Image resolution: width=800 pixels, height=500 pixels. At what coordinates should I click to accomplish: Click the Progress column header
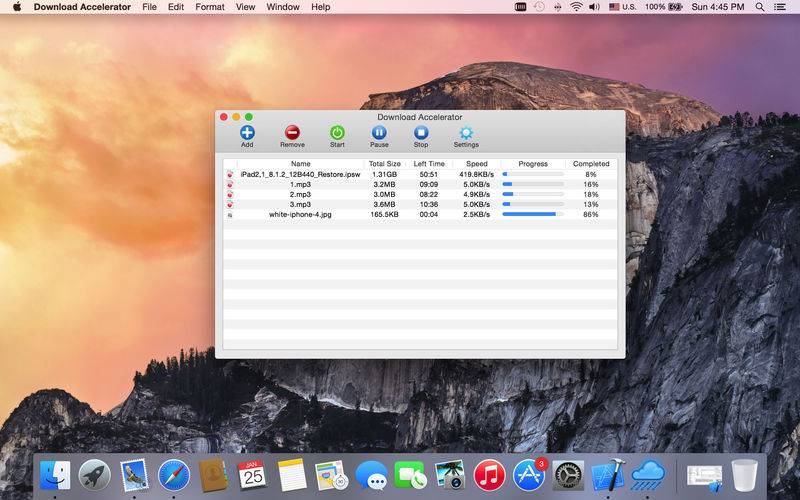(x=533, y=164)
